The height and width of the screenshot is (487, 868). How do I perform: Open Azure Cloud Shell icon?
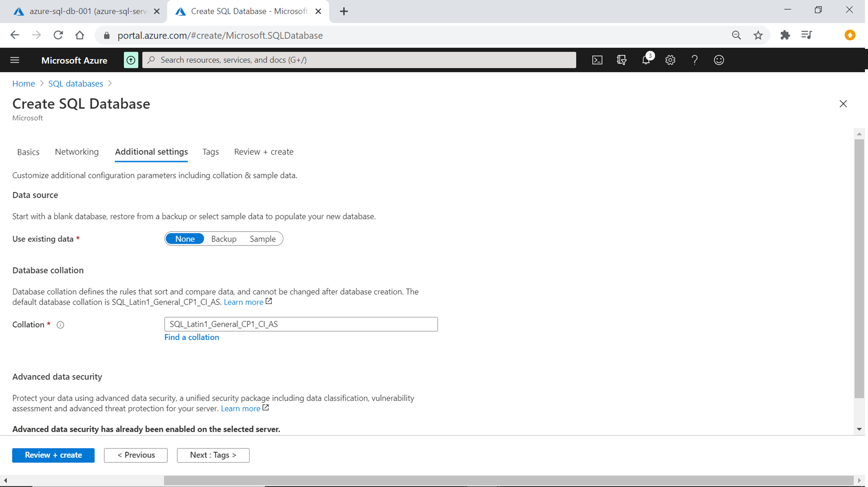[x=597, y=60]
